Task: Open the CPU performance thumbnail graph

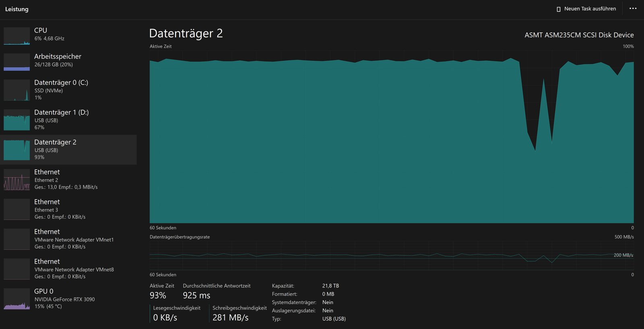Action: click(x=17, y=36)
